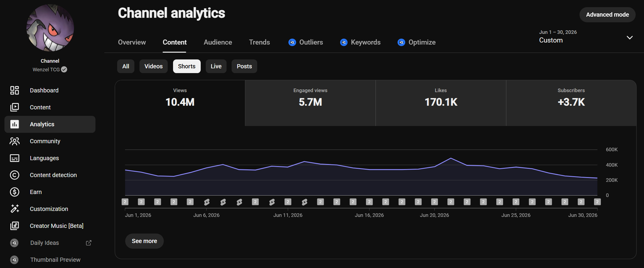
Task: Switch to the Audience tab
Action: [x=218, y=42]
